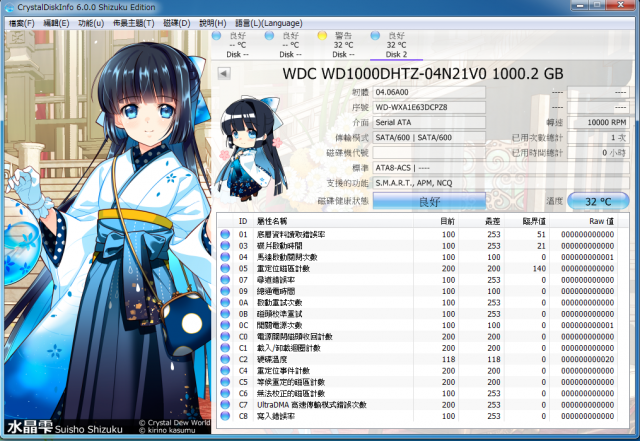Click the power-on count field 1 次
This screenshot has height=441, width=640.
(598, 138)
